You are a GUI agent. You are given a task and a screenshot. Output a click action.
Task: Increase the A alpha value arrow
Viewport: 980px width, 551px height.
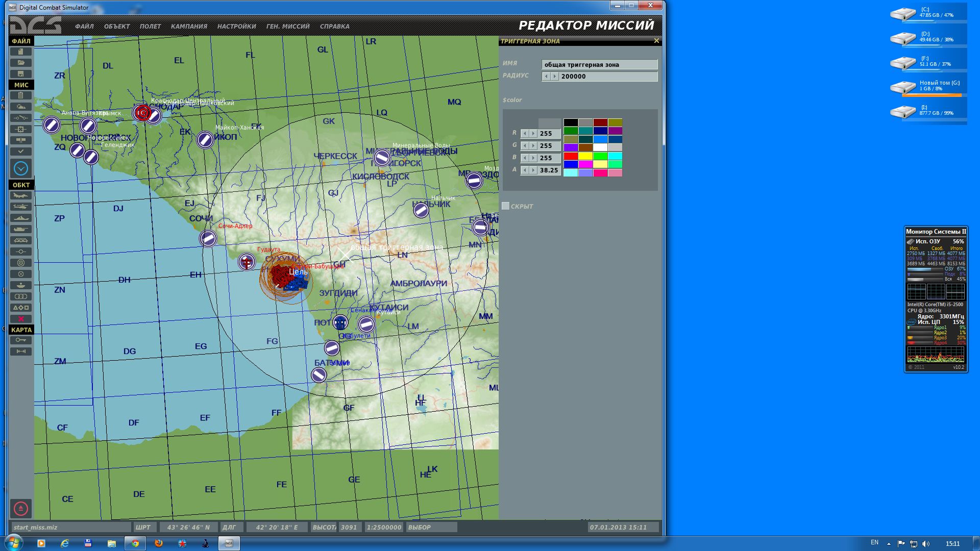533,170
